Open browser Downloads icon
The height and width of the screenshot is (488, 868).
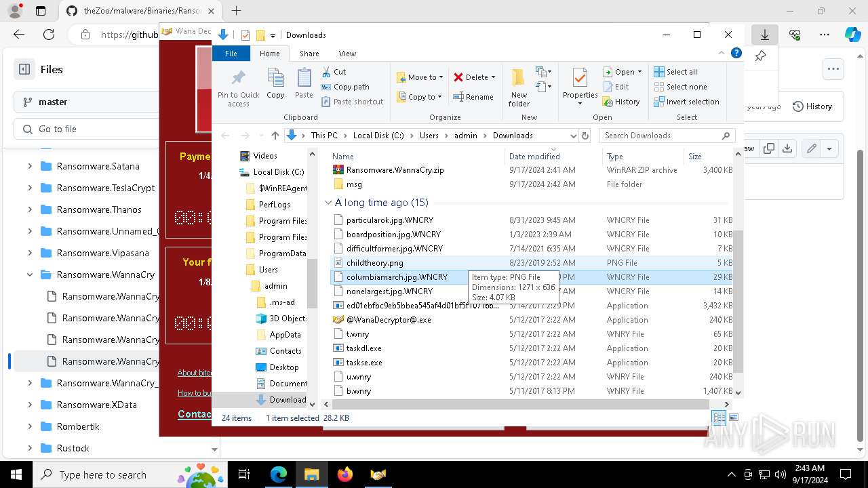(x=765, y=35)
